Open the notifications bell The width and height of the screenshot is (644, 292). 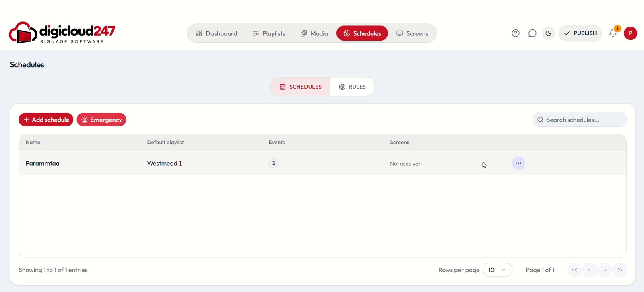pos(613,33)
